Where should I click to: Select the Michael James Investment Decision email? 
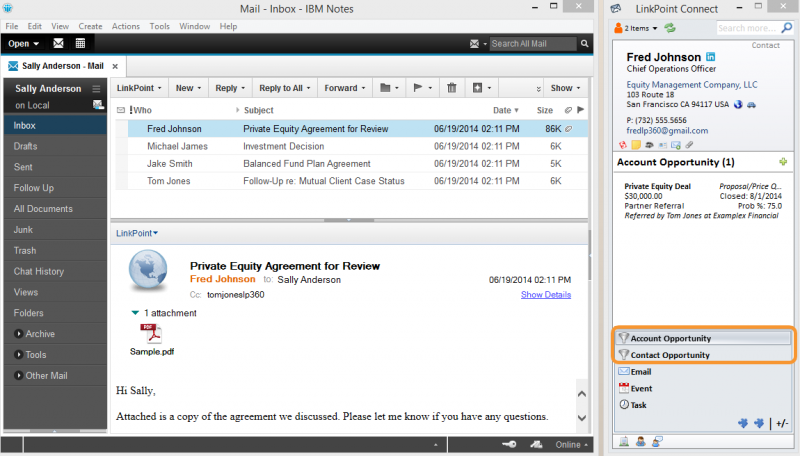click(352, 146)
